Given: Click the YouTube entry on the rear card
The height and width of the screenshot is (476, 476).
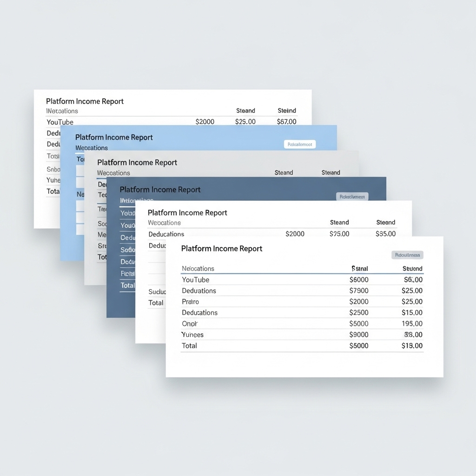Looking at the screenshot, I should tap(59, 122).
